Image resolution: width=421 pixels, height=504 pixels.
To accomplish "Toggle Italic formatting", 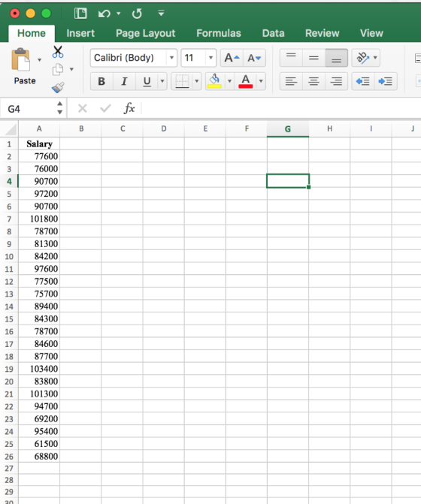I will point(124,81).
